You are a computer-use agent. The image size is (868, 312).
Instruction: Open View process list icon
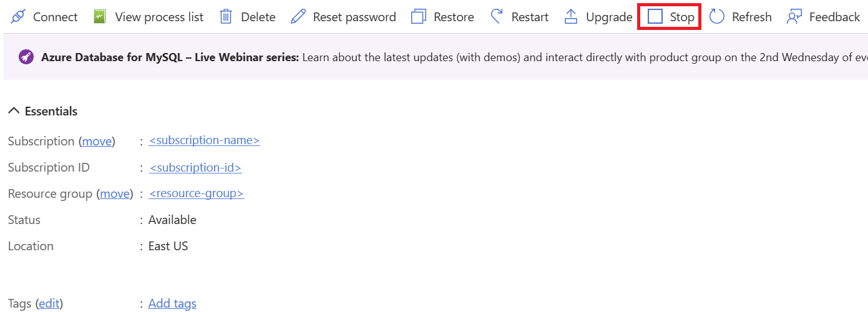click(100, 17)
